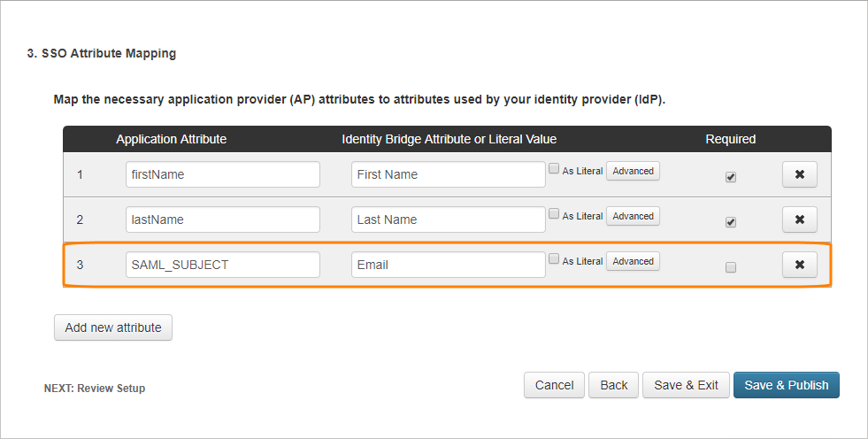Delete the SAML_SUBJECT attribute row
The height and width of the screenshot is (439, 868).
(799, 265)
